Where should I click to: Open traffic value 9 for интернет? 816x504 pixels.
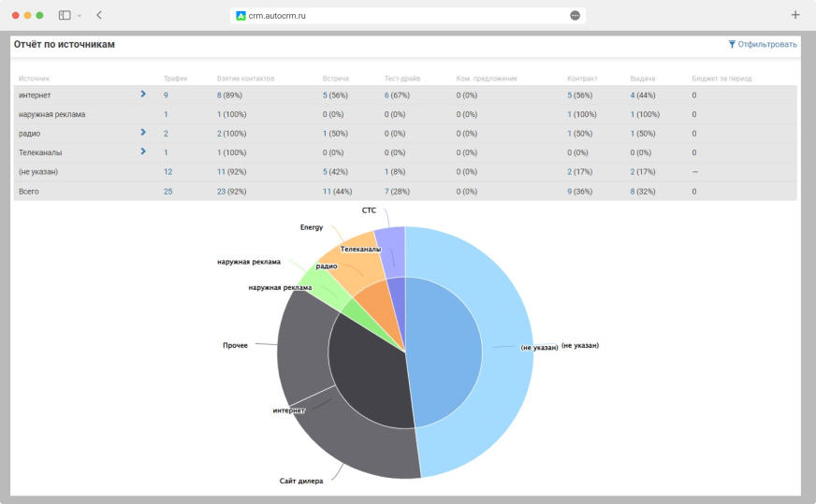click(x=166, y=95)
